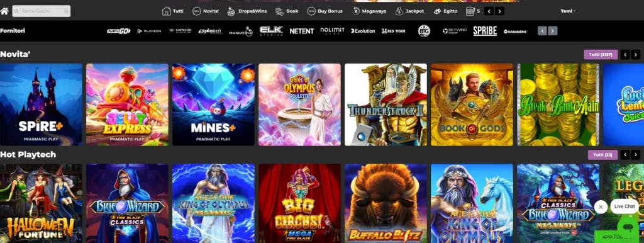The width and height of the screenshot is (644, 243).
Task: Filter by Red Tiger provider logo
Action: click(x=393, y=31)
